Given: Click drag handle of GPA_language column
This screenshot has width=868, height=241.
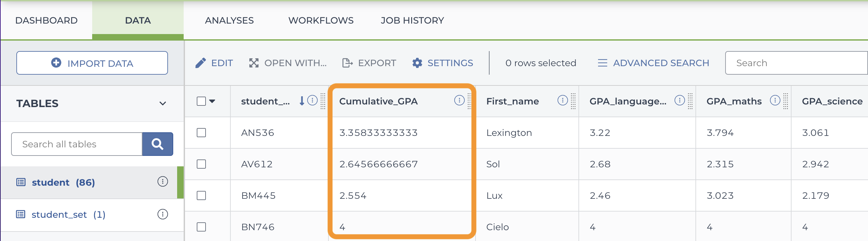Looking at the screenshot, I should 690,101.
